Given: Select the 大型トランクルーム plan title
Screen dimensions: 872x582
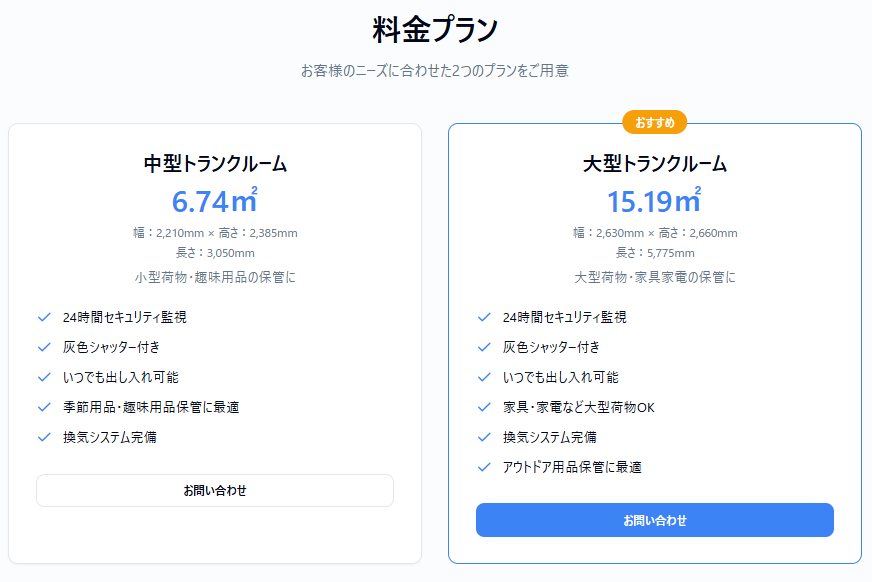Looking at the screenshot, I should [x=655, y=164].
